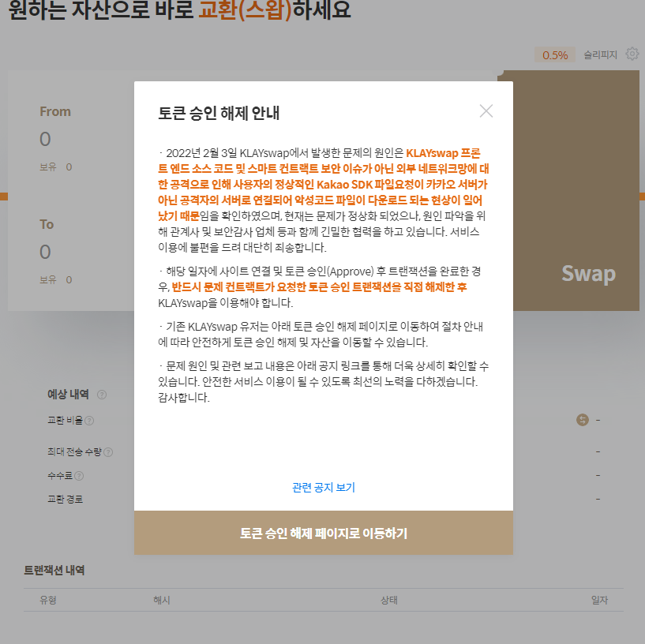
Task: Click the To amount field
Action: [x=45, y=252]
